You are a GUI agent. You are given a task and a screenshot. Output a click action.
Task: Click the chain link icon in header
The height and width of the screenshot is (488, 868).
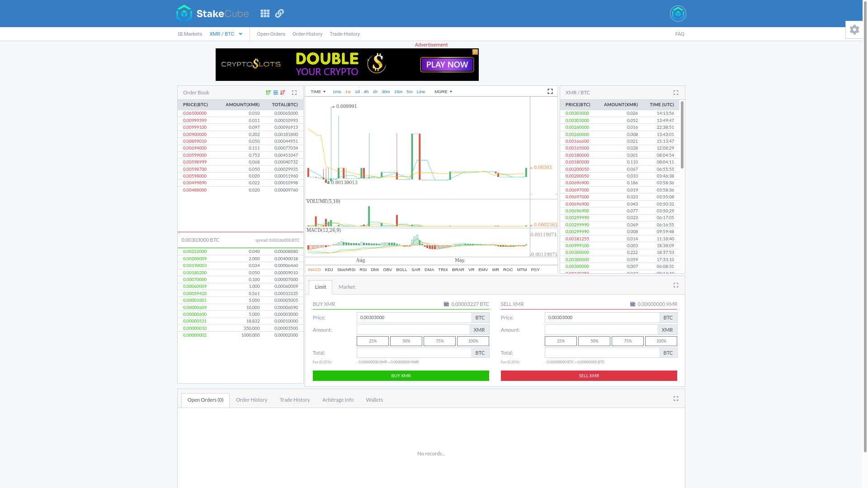279,14
